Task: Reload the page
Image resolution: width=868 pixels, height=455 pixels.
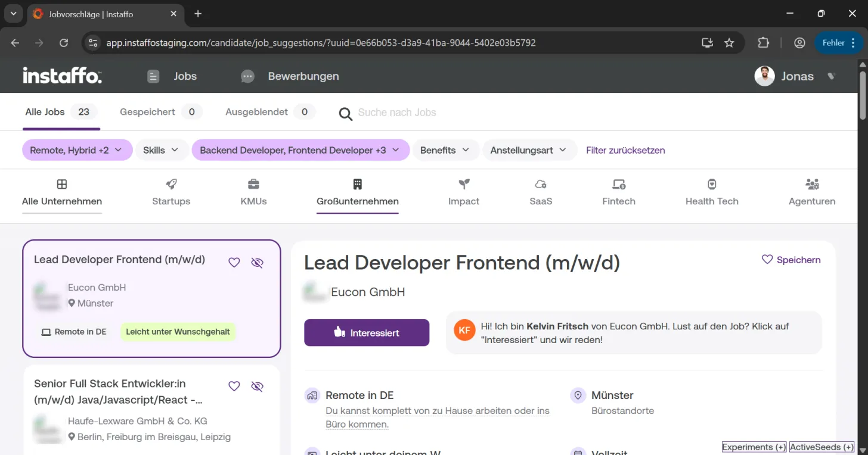Action: click(x=64, y=43)
